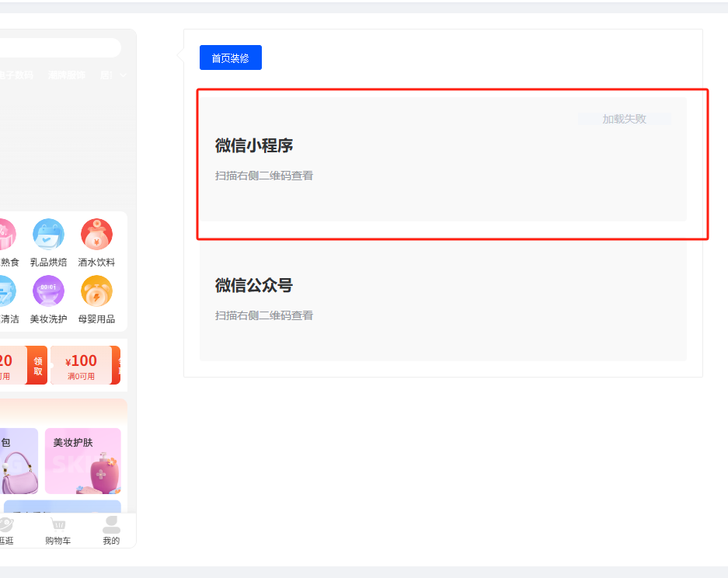Image resolution: width=728 pixels, height=578 pixels.
Task: Click the 微信小程序 heading
Action: tap(254, 146)
